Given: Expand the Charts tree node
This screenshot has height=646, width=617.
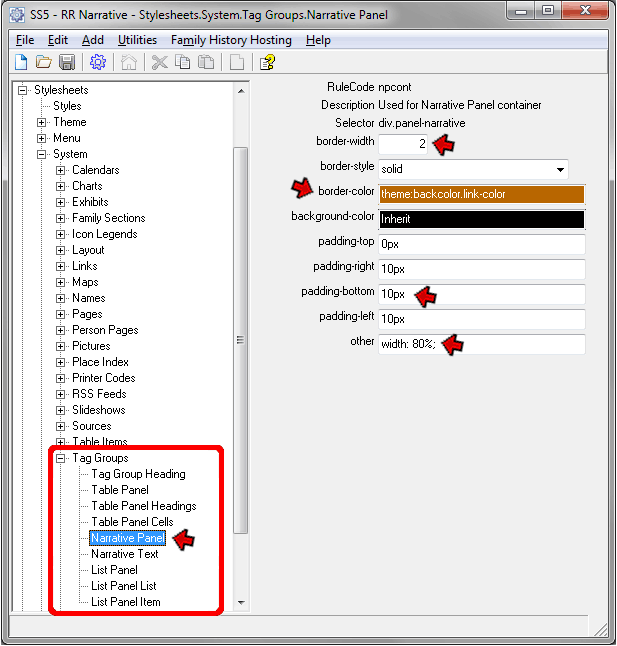Looking at the screenshot, I should pos(61,187).
